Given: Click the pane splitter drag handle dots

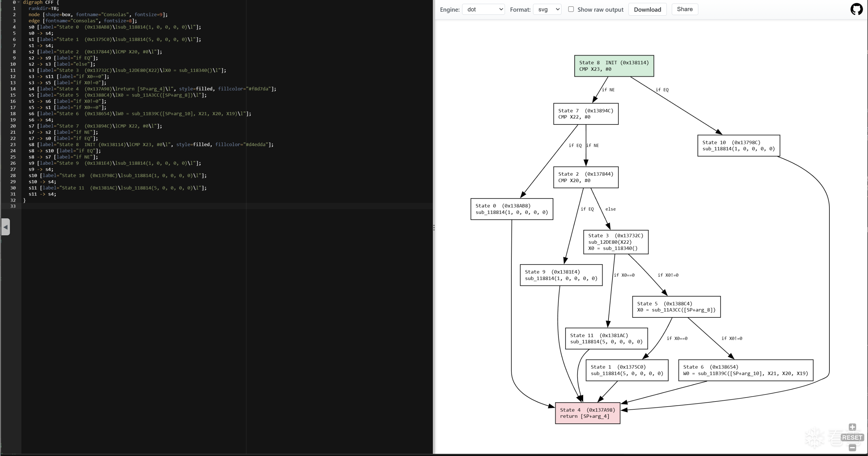Looking at the screenshot, I should point(434,228).
